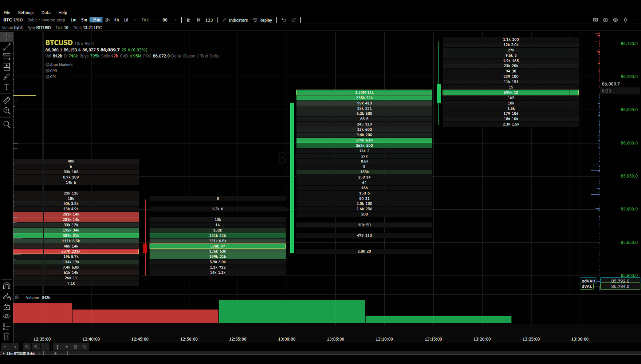
Task: Open volume profile layout icon
Action: (188, 20)
